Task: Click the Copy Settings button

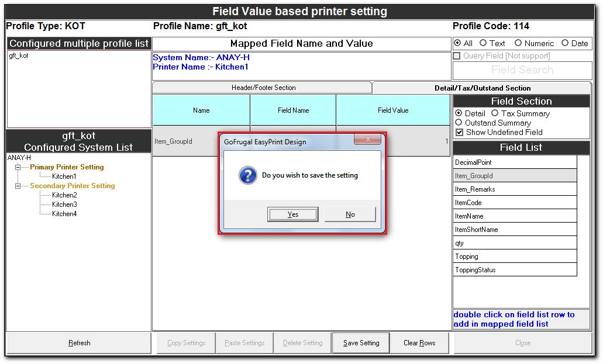Action: (x=186, y=343)
